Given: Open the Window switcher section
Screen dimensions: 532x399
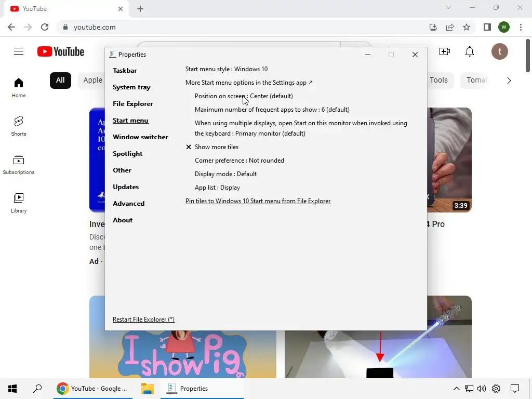Looking at the screenshot, I should (140, 137).
